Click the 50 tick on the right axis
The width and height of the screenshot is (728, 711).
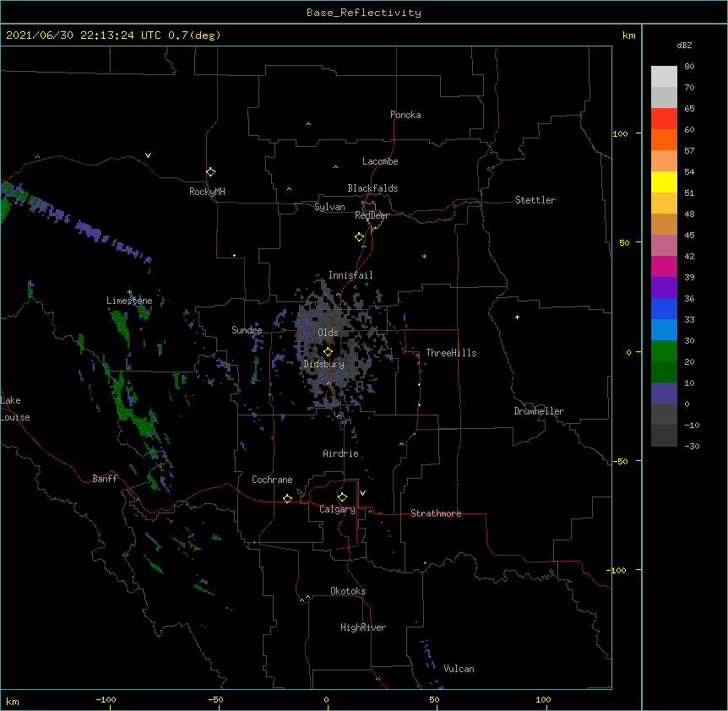point(624,242)
